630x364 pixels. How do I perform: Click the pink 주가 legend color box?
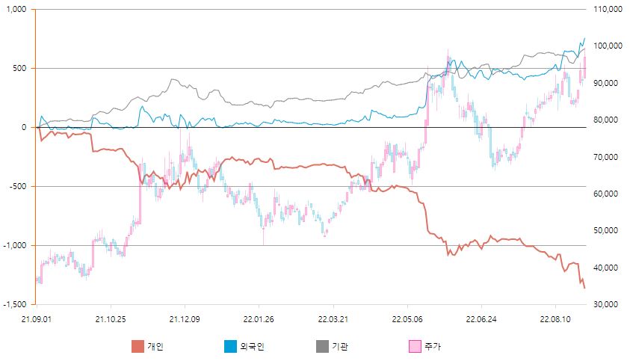coord(414,346)
